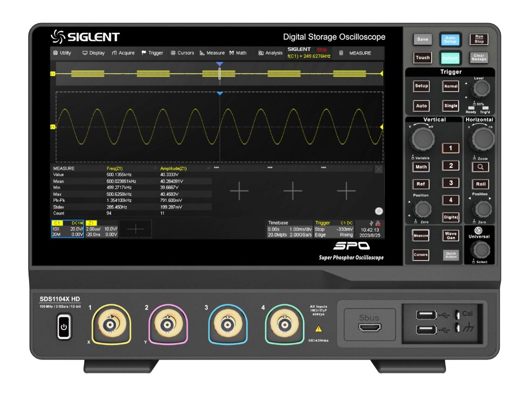Click the trigger Level knob
The height and width of the screenshot is (399, 532).
480,88
